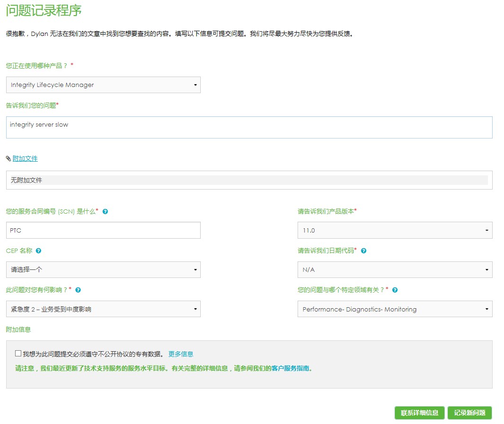The height and width of the screenshot is (424, 504).
Task: Open the CEP 名称 dropdown 请选择一个
Action: coord(103,269)
